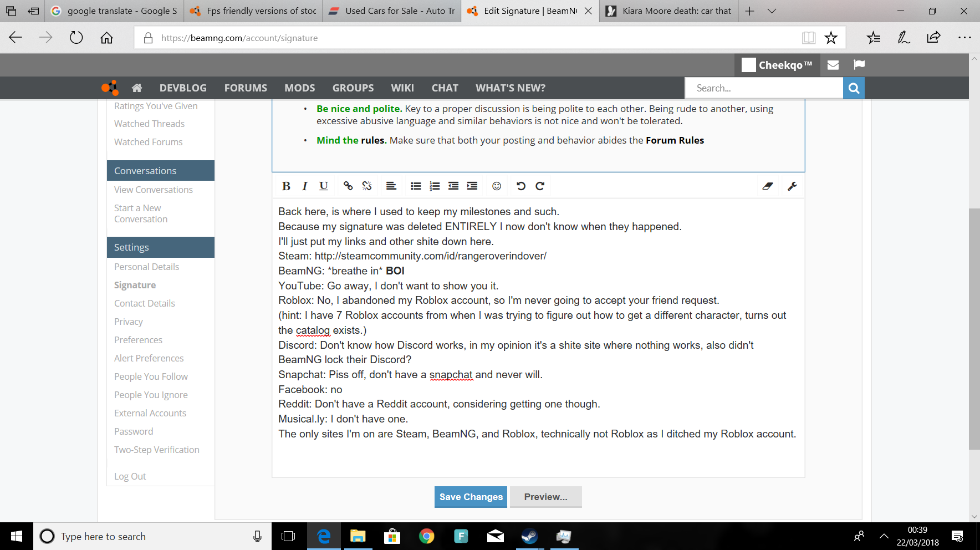
Task: Redo the last edit
Action: click(540, 186)
